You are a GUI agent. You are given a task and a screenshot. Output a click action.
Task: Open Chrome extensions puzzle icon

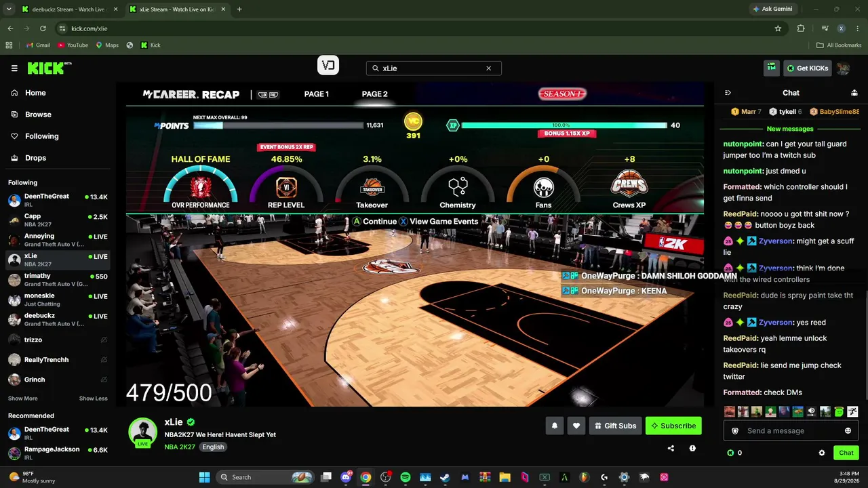coord(801,28)
